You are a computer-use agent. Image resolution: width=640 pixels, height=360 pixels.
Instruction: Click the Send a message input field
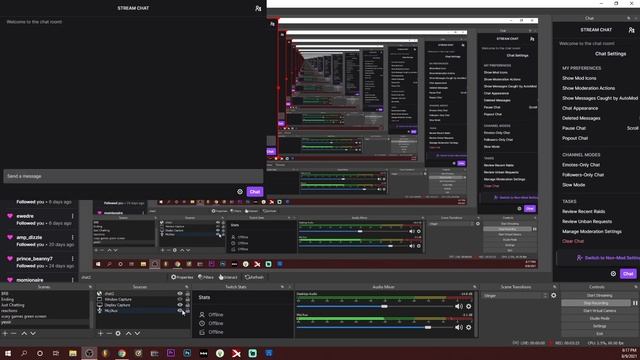click(133, 176)
